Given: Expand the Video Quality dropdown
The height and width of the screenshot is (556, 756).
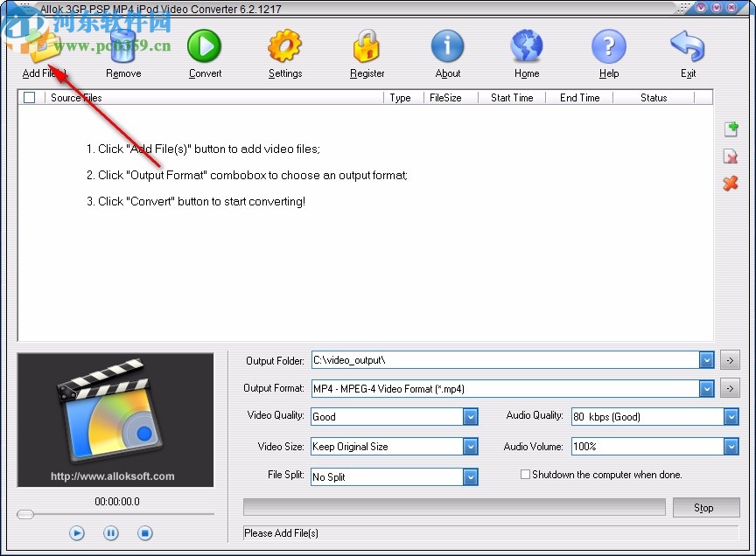Looking at the screenshot, I should (x=470, y=416).
